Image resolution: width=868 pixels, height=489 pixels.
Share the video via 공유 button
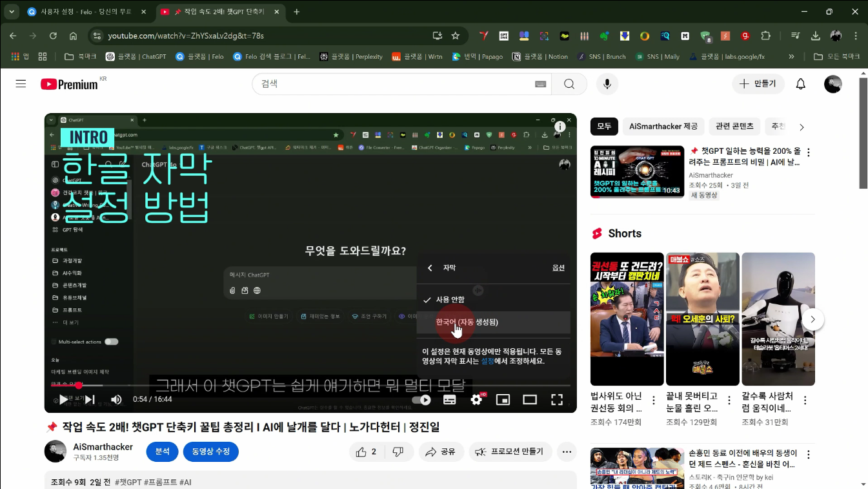coord(441,452)
